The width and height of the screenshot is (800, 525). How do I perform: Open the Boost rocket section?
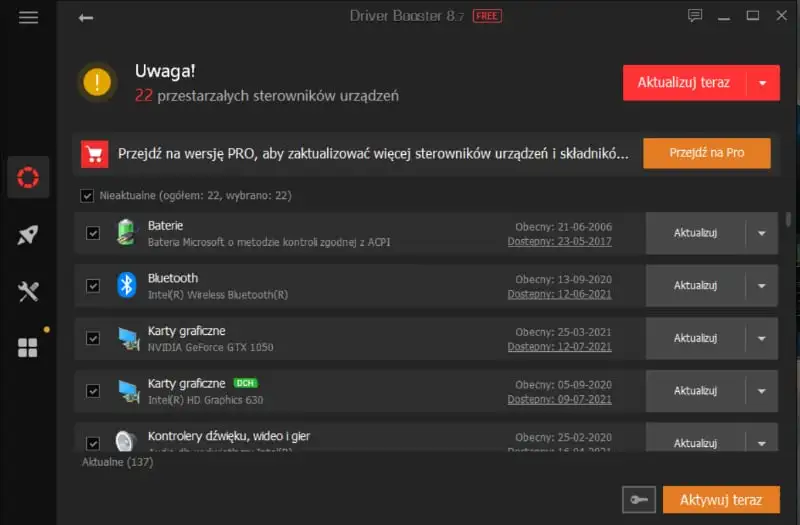(28, 235)
